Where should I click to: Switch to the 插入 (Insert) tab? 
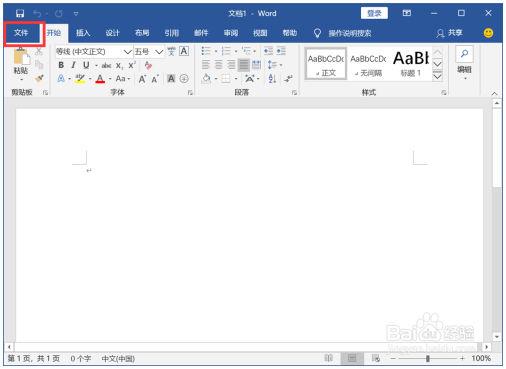[83, 33]
